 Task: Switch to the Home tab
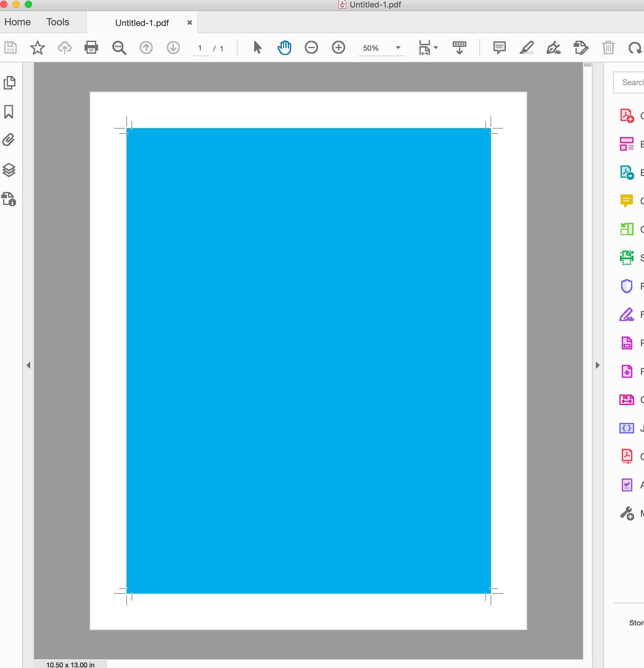pyautogui.click(x=17, y=22)
